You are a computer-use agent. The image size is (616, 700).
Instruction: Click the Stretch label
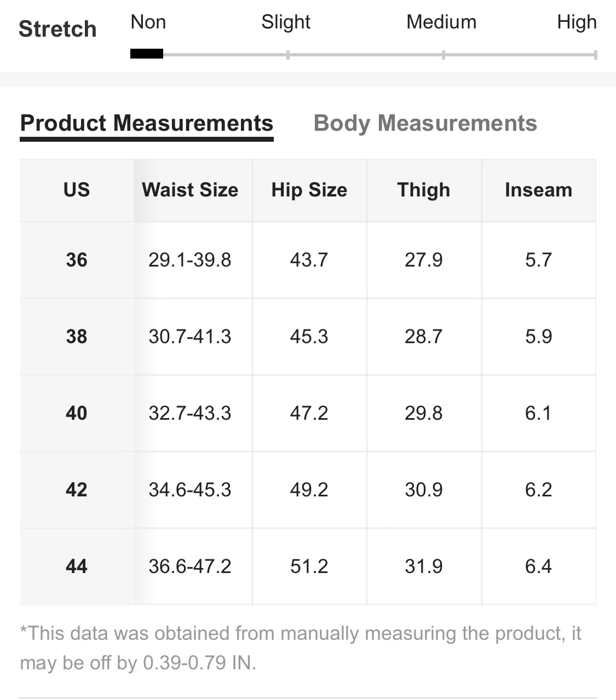[x=57, y=29]
